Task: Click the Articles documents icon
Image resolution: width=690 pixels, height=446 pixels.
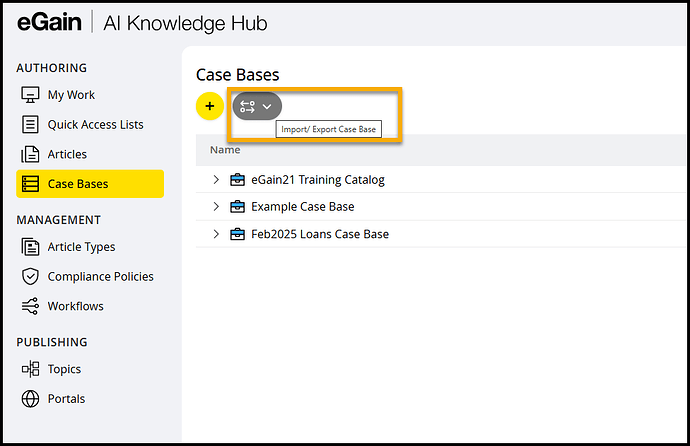Action: point(30,154)
